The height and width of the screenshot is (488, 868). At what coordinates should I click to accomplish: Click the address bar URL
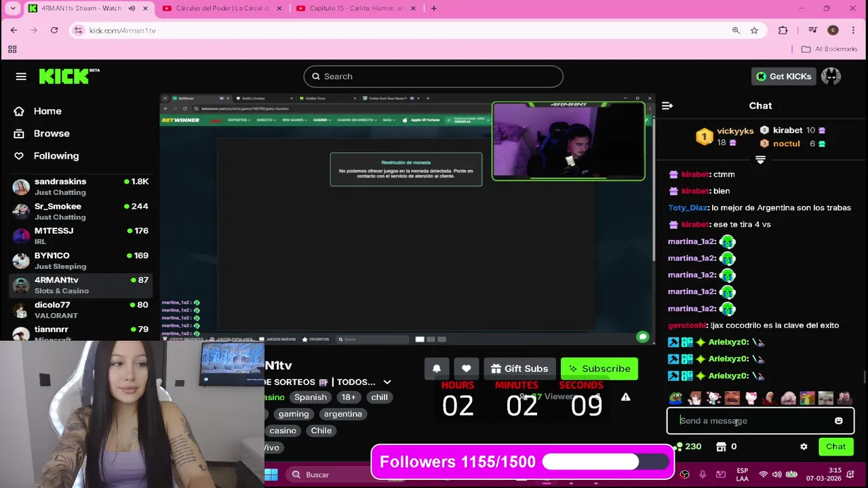pos(123,30)
